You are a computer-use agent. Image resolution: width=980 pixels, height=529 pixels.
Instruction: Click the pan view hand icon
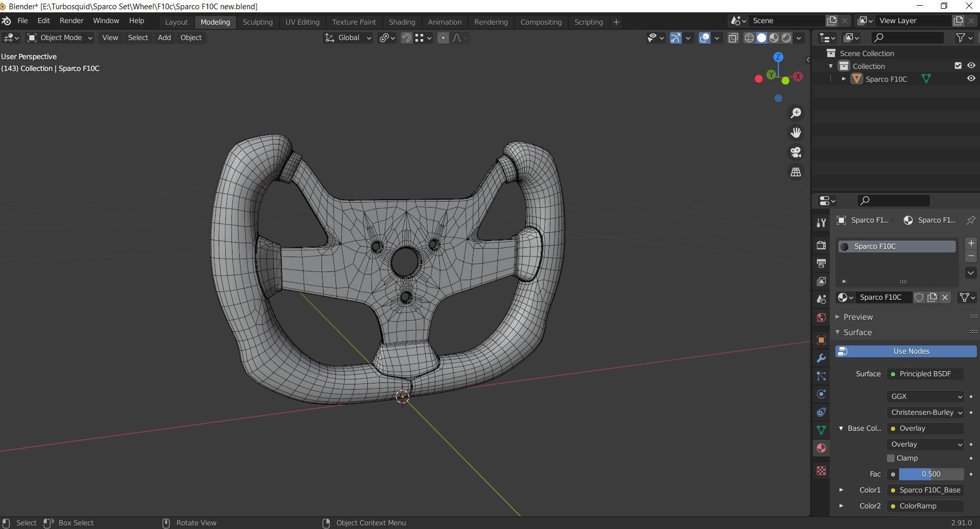pyautogui.click(x=796, y=133)
